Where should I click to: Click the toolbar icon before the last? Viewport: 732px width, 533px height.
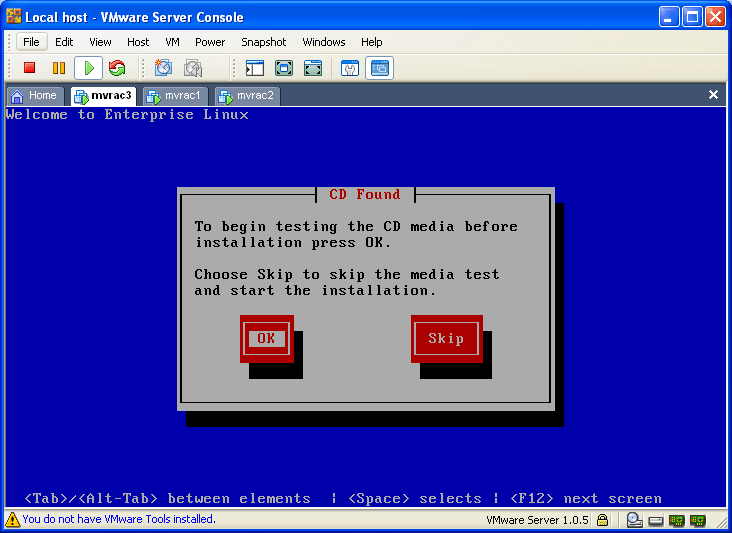click(x=350, y=68)
